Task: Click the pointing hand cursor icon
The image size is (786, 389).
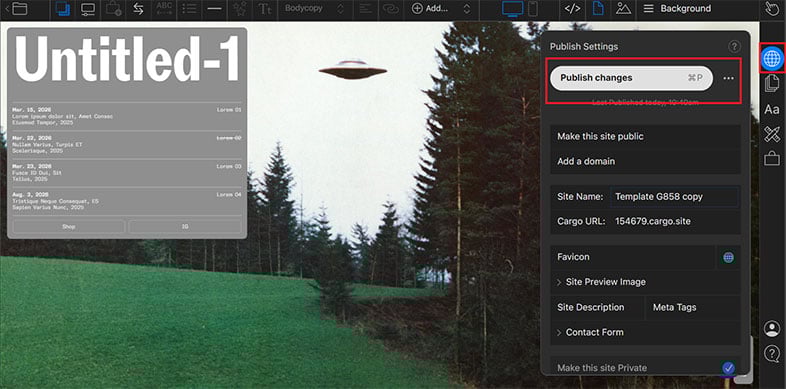Action: click(772, 9)
